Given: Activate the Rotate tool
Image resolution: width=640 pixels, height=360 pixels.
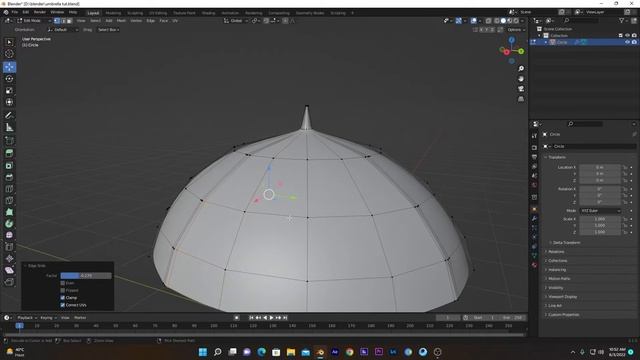Looking at the screenshot, I should [9, 79].
